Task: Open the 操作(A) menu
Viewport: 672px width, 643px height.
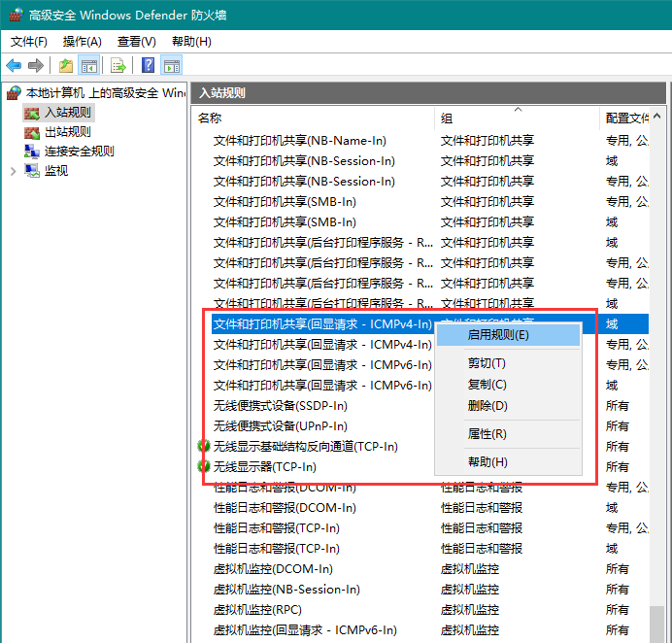Action: coord(83,42)
